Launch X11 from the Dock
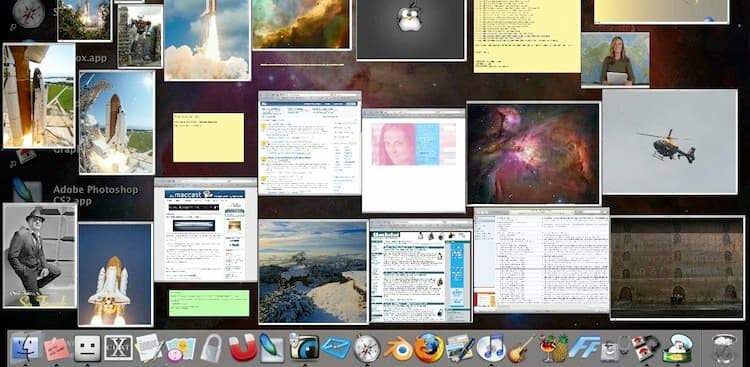The width and height of the screenshot is (750, 367). pyautogui.click(x=118, y=348)
